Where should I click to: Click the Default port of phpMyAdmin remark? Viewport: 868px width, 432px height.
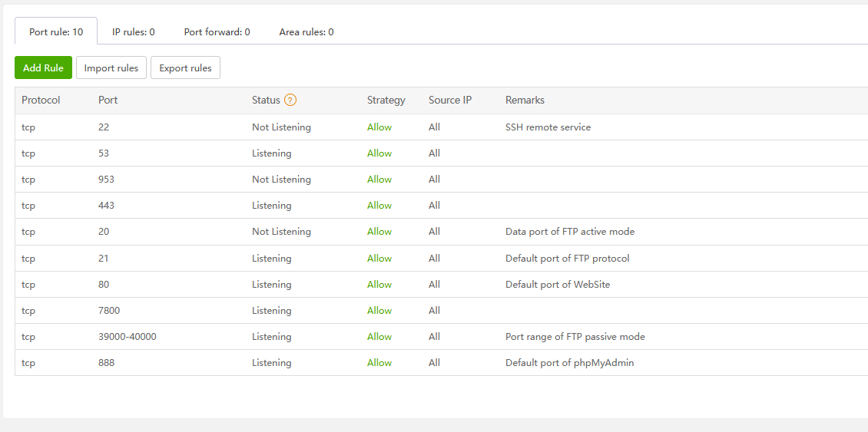coord(569,363)
